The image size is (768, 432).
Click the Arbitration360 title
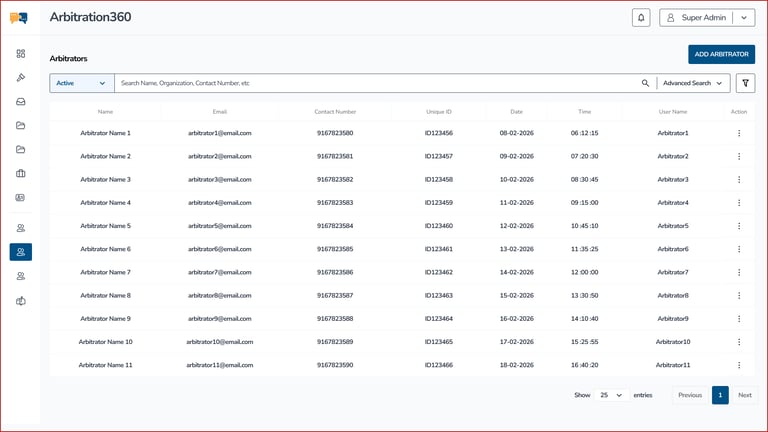pos(90,17)
